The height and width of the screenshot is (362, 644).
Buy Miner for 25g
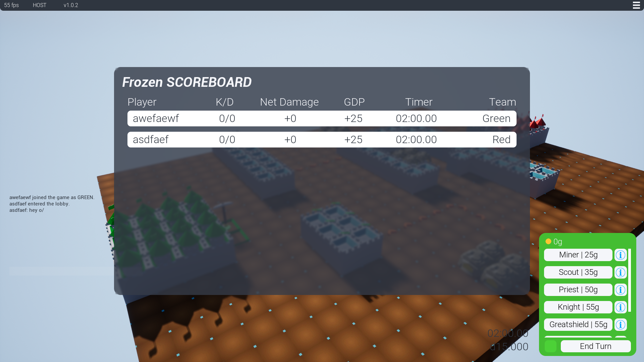click(578, 255)
